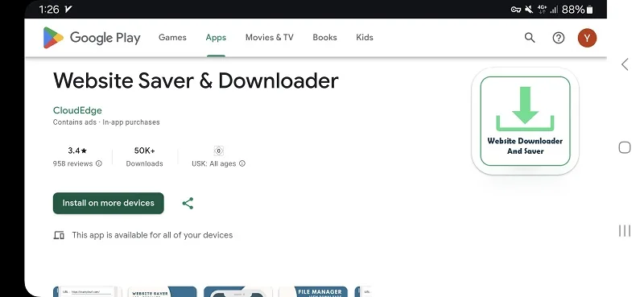
Task: Tap the Android recent apps button
Action: click(x=625, y=231)
